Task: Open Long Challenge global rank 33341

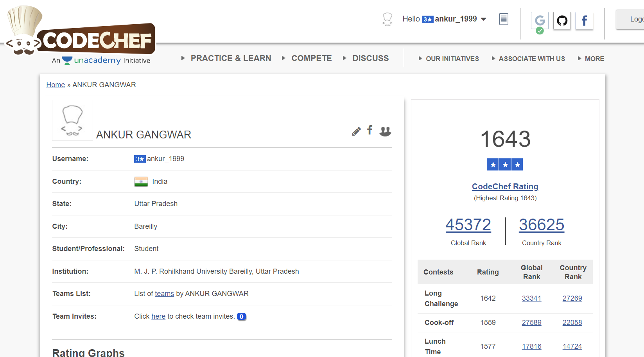Action: 531,298
